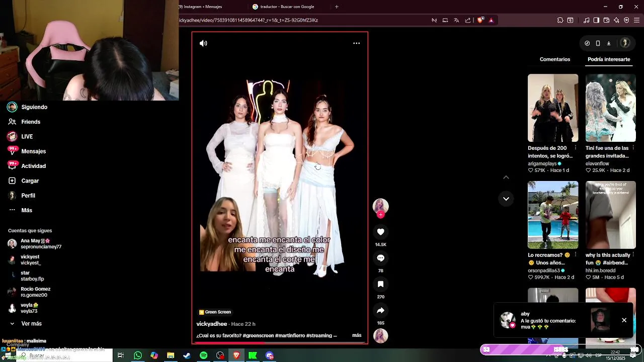This screenshot has height=362, width=644.
Task: Open Cargar upload option
Action: [x=24, y=180]
